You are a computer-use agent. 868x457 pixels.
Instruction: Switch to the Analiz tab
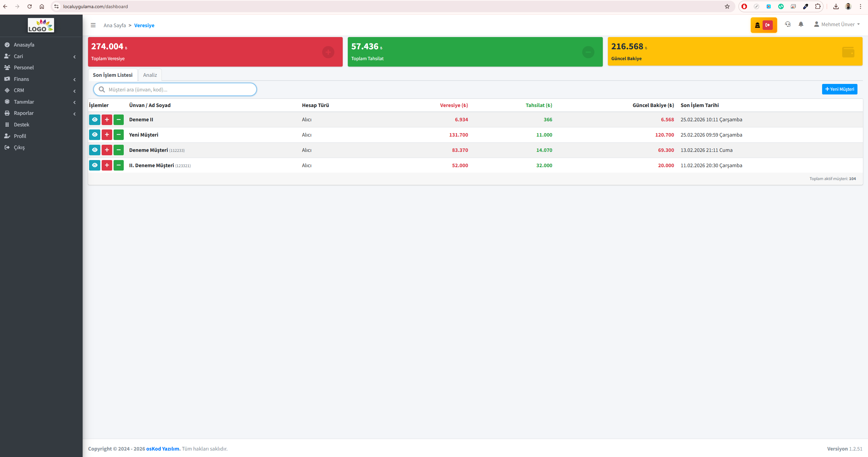[x=150, y=75]
